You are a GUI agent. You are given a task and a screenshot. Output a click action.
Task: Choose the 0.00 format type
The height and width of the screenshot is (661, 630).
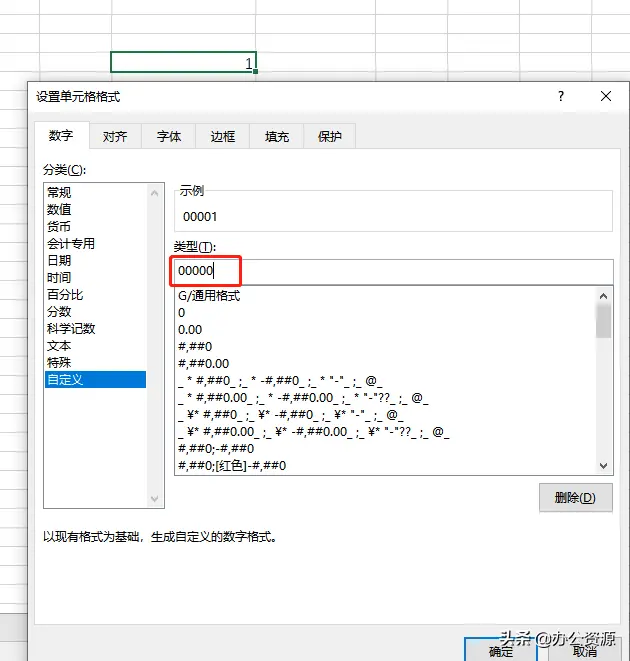tap(386, 330)
